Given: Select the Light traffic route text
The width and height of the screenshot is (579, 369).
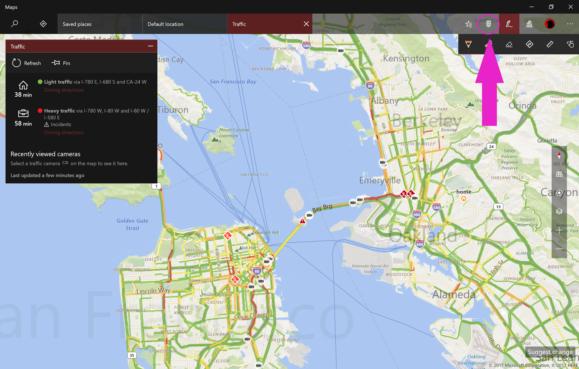Looking at the screenshot, I should (x=95, y=82).
